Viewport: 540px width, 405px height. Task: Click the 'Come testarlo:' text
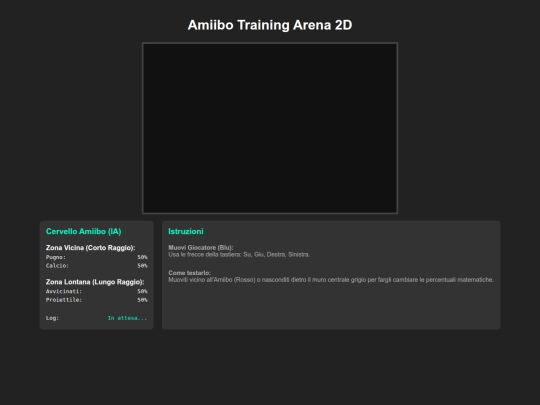[x=189, y=273]
